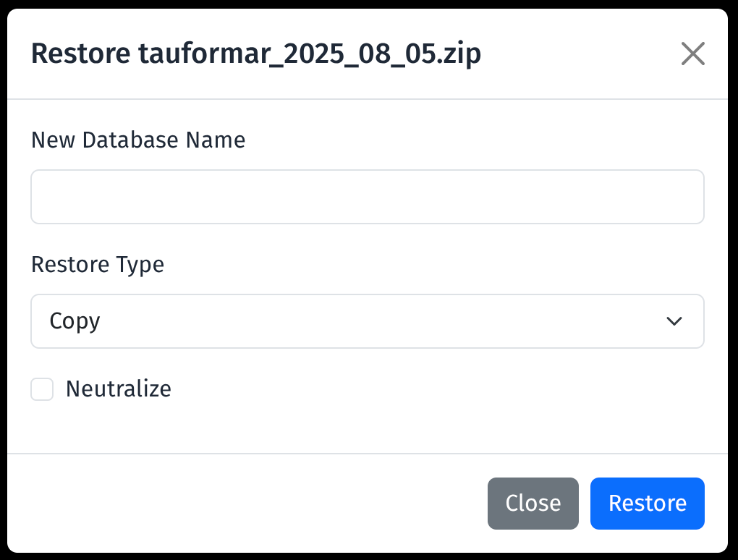Cancel the restore using the Close button

click(533, 503)
